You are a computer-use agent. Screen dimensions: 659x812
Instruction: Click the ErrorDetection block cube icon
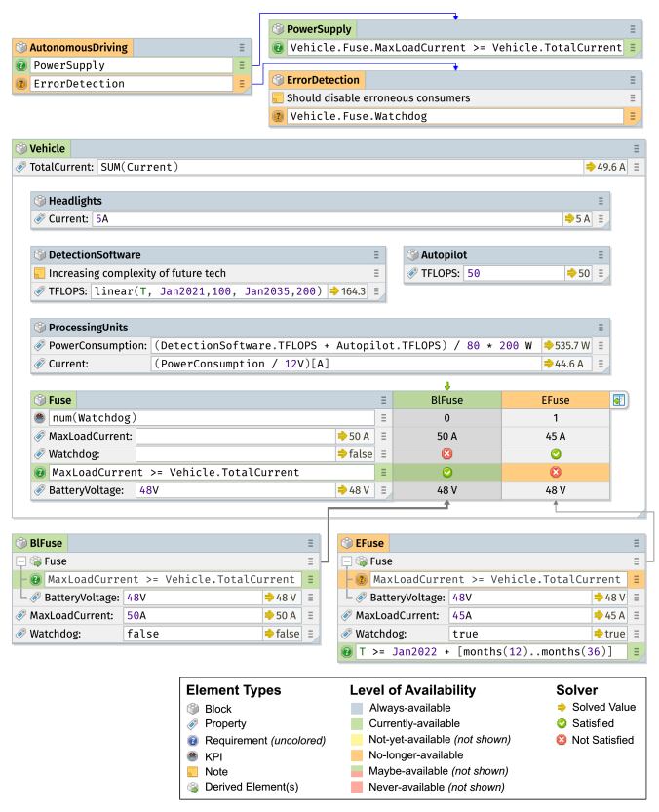[x=278, y=80]
